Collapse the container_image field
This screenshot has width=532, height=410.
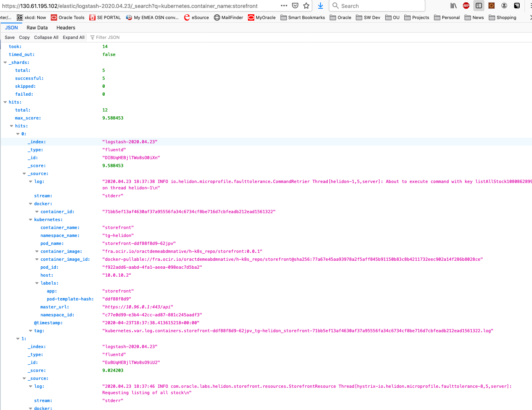pos(37,252)
